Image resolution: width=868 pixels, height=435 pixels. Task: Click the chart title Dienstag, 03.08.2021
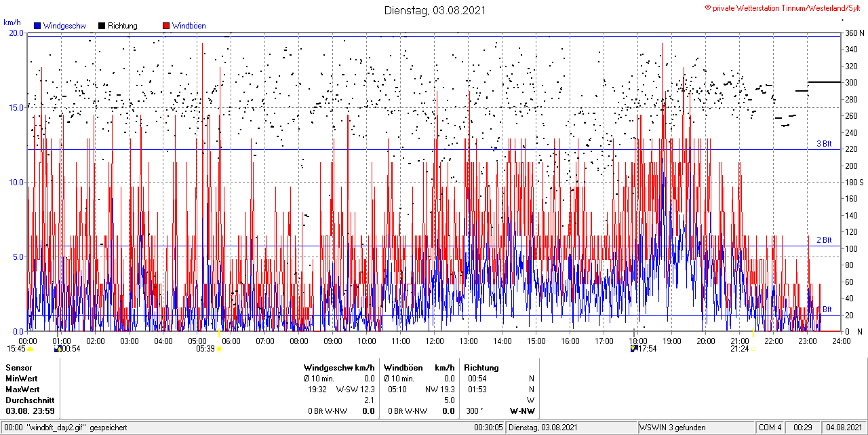[435, 10]
